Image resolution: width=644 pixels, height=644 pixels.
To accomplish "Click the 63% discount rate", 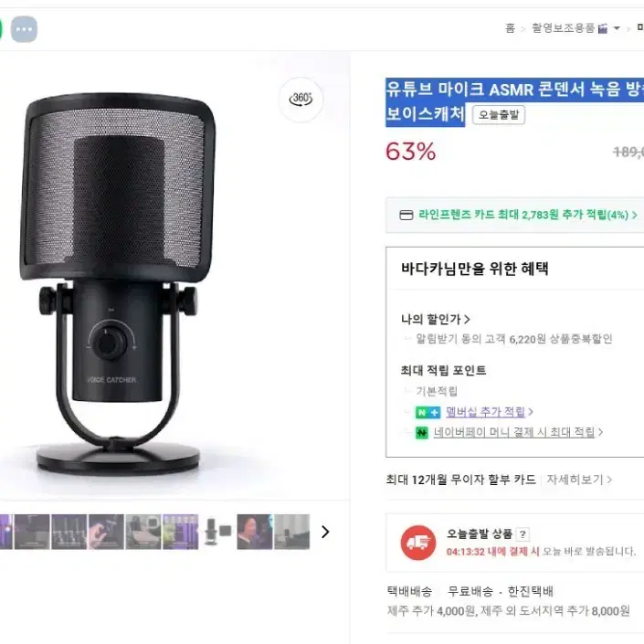I will click(410, 152).
